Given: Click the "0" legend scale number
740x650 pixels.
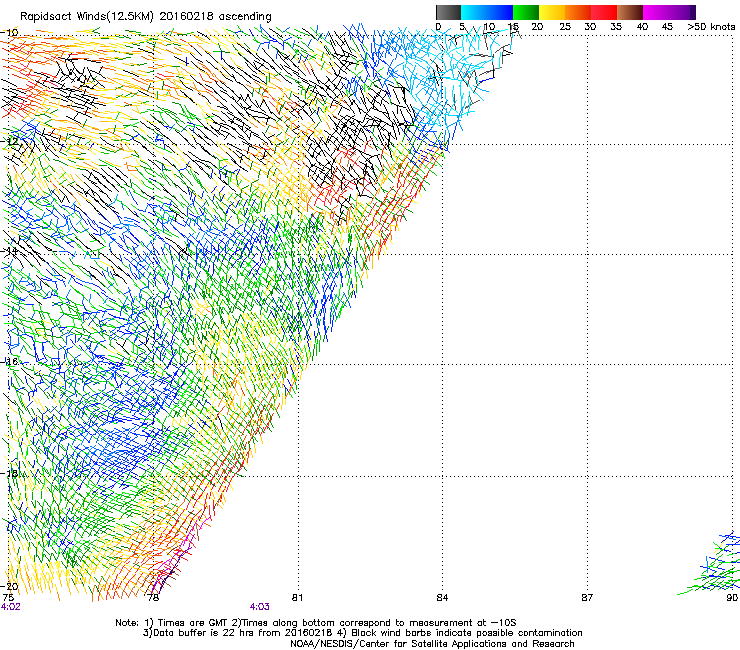Looking at the screenshot, I should (x=438, y=27).
